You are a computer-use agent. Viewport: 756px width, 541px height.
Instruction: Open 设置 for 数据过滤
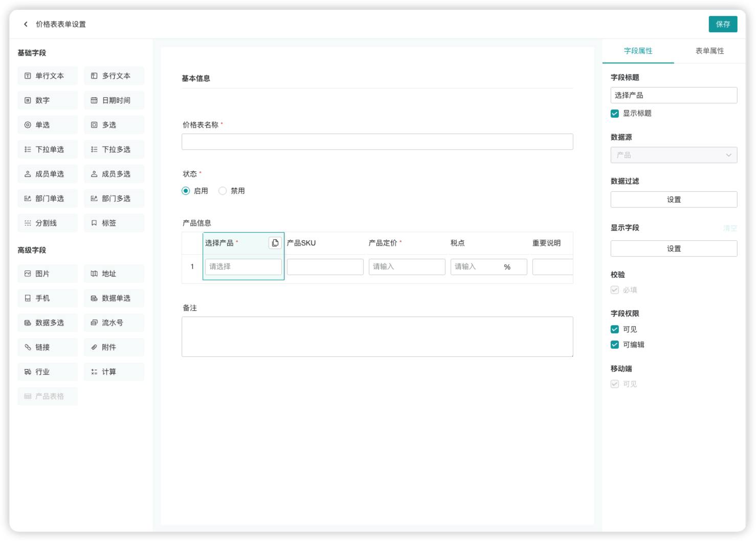[x=674, y=199]
